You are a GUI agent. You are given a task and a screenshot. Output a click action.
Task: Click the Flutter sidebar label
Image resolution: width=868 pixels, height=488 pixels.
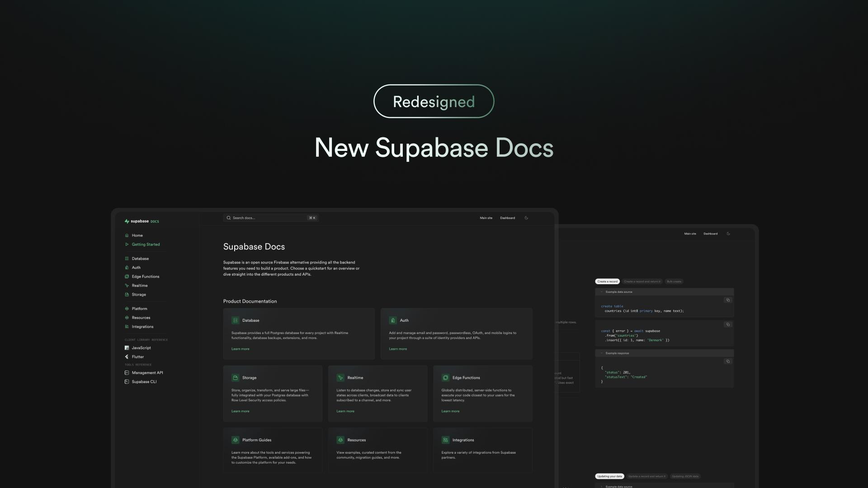tap(138, 357)
